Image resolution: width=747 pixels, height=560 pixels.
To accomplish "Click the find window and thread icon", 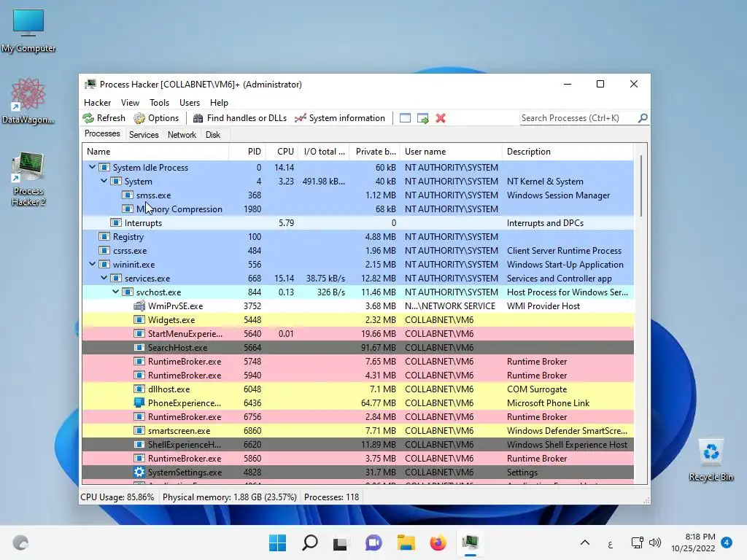I will 422,118.
